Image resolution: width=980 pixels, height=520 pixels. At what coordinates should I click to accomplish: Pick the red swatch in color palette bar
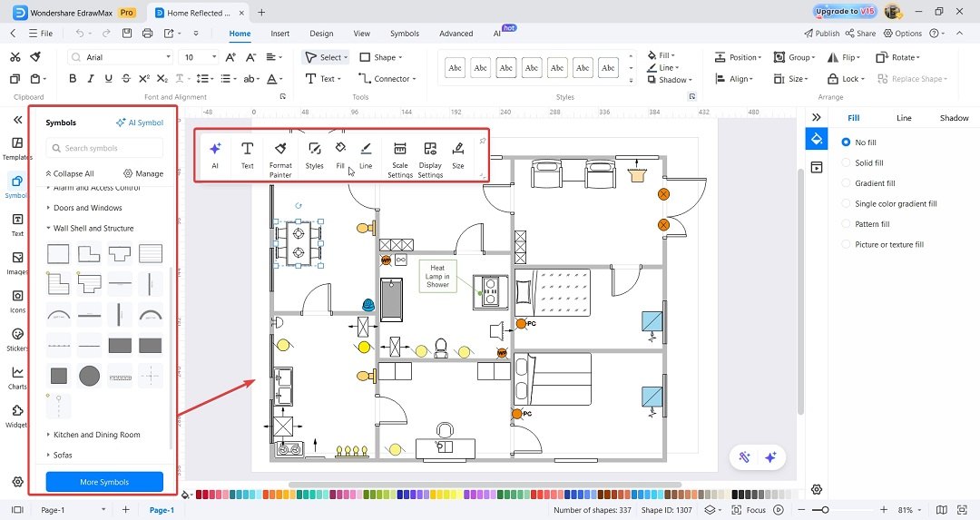[200, 495]
